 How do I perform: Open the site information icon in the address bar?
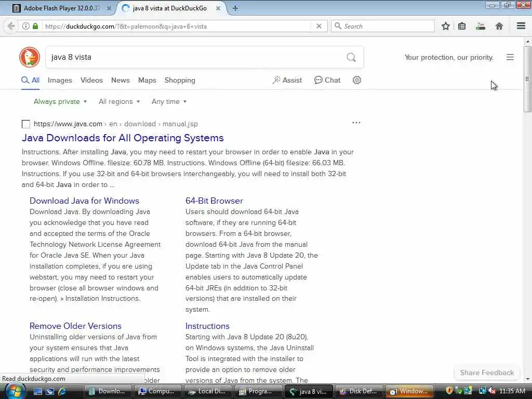click(26, 26)
